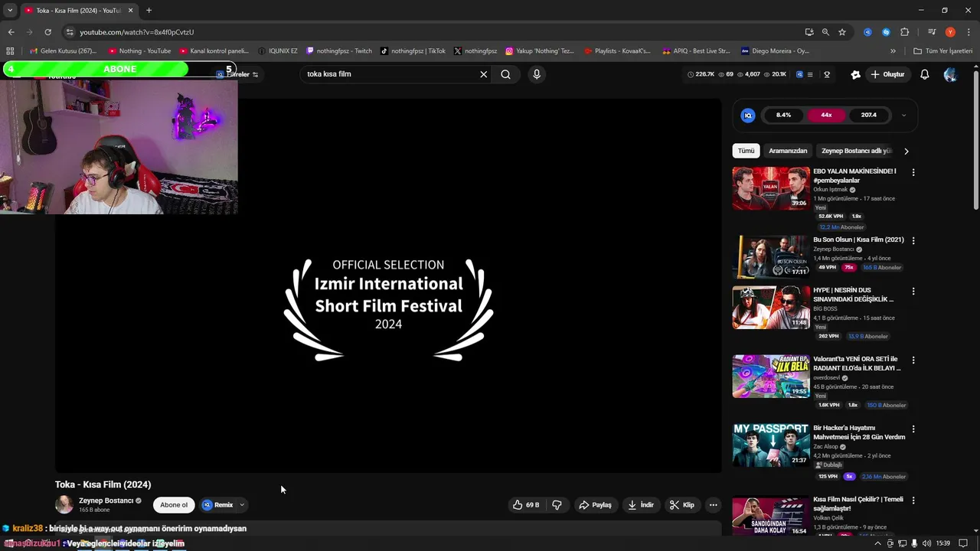Expand the Remix dropdown arrow
This screenshot has width=980, height=551.
pyautogui.click(x=242, y=505)
